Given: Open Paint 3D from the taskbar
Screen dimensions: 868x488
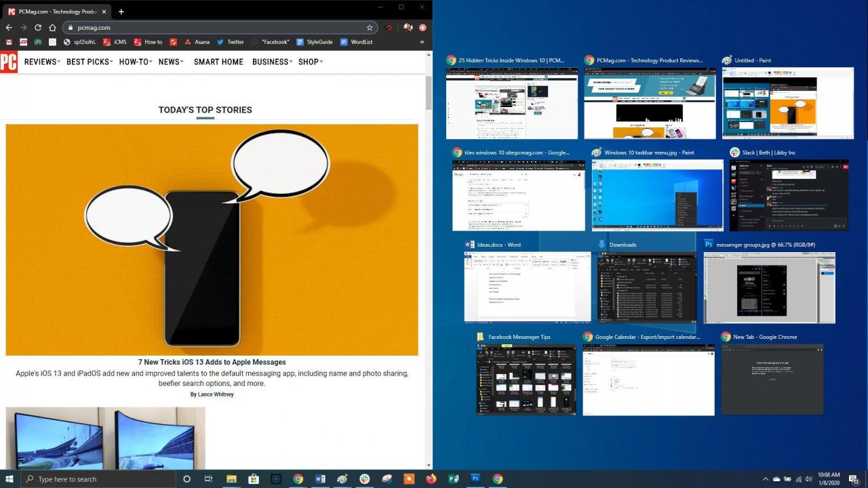Looking at the screenshot, I should pyautogui.click(x=342, y=479).
